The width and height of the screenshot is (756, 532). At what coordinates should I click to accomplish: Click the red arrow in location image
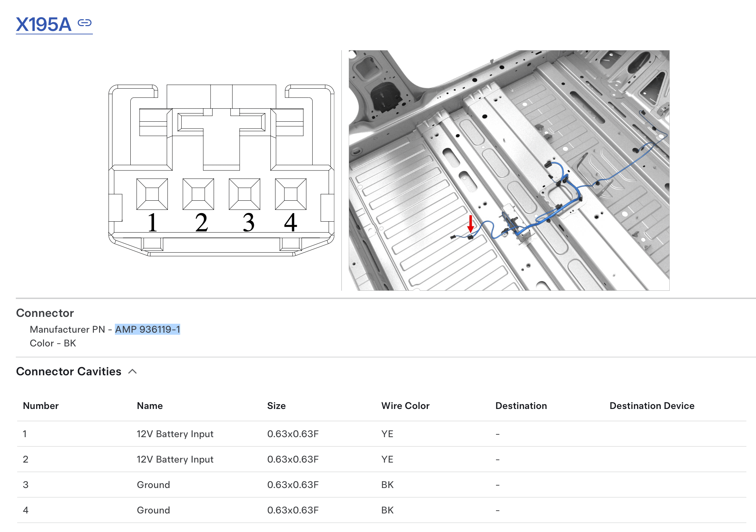(x=471, y=224)
